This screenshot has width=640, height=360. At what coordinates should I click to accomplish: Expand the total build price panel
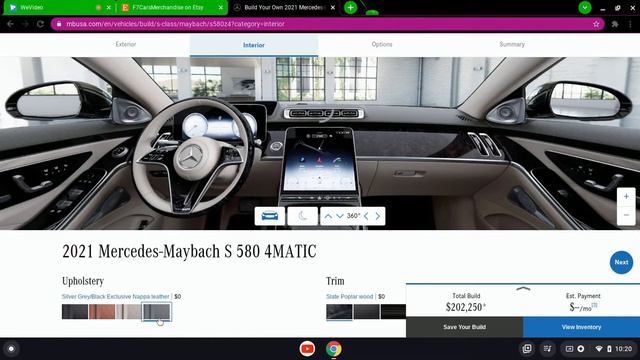(x=523, y=289)
